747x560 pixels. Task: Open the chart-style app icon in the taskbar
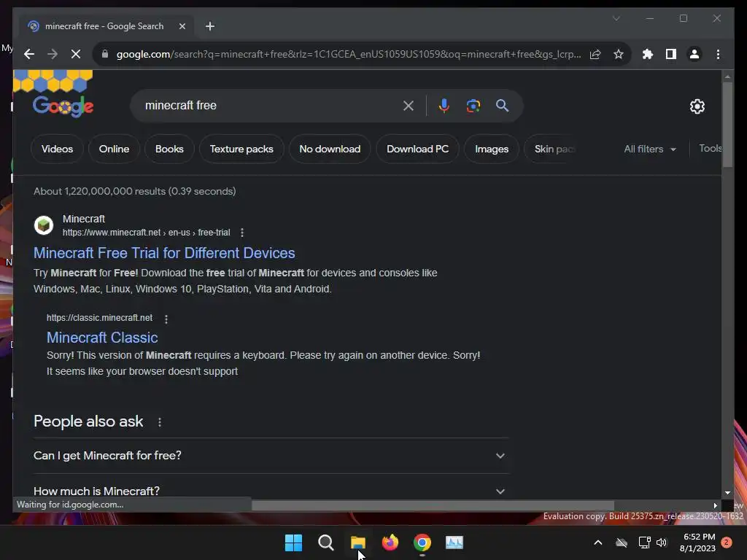[454, 542]
